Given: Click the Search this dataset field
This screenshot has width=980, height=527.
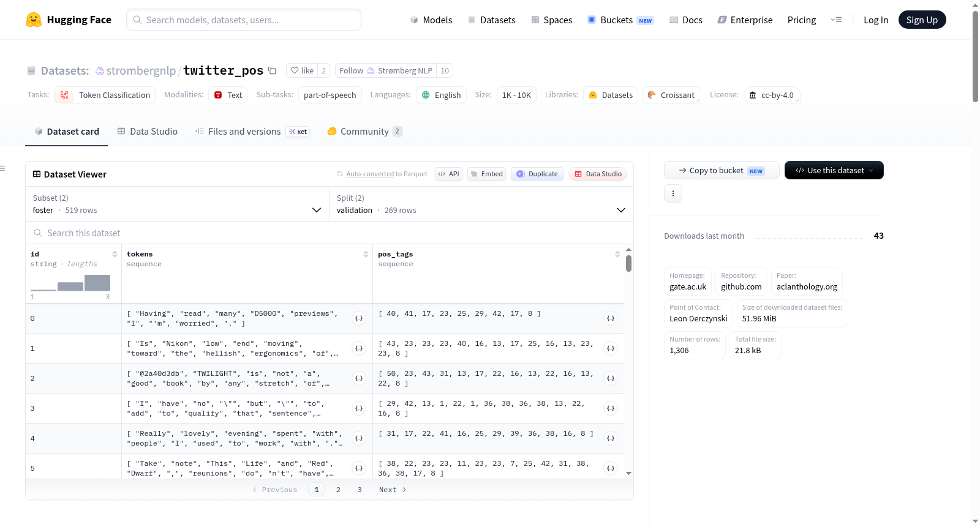Looking at the screenshot, I should tap(330, 233).
